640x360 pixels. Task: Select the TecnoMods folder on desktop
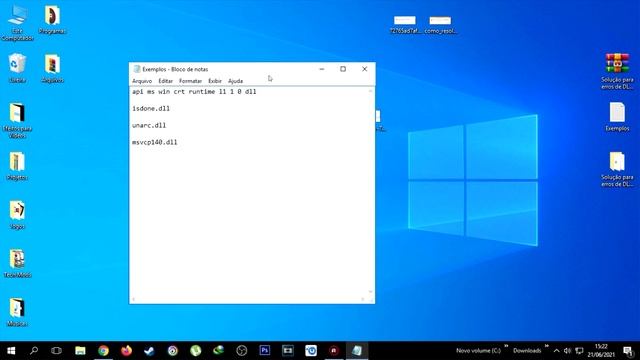(17, 263)
